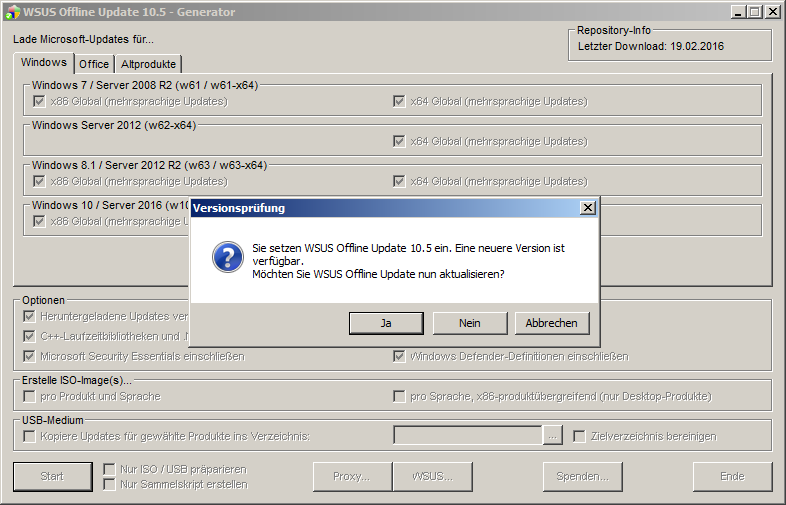Screen dimensions: 786x505
Task: Minimize the WSUS Offline Update window
Action: pyautogui.click(x=737, y=12)
